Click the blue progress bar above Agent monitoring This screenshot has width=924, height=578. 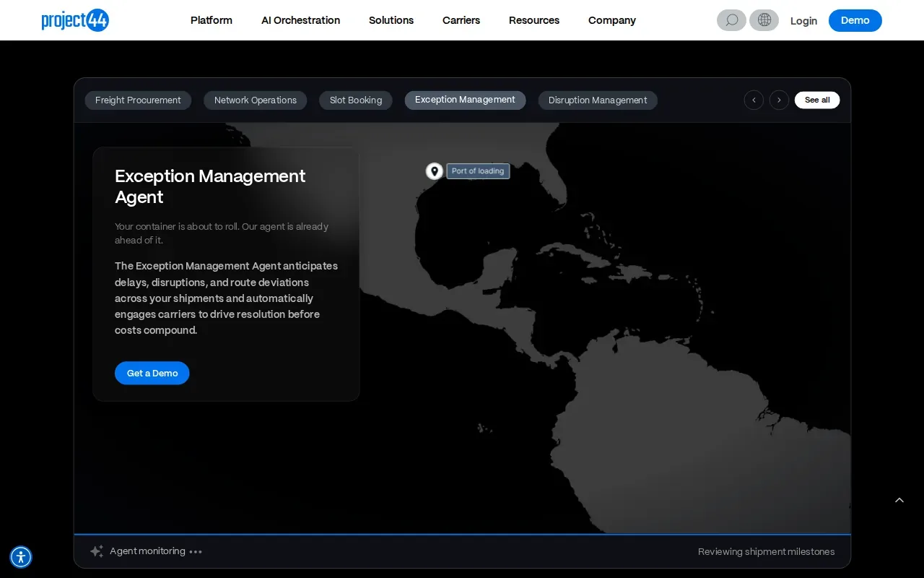tap(462, 534)
